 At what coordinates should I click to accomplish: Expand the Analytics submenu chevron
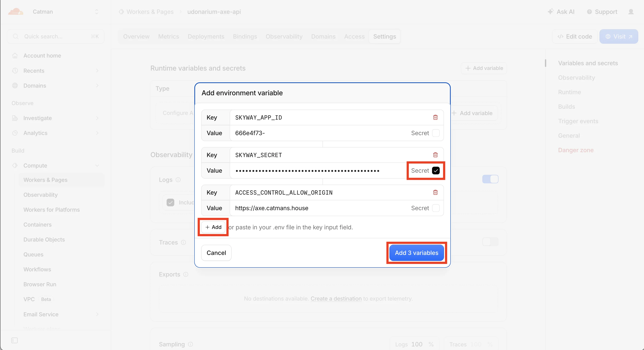point(97,133)
